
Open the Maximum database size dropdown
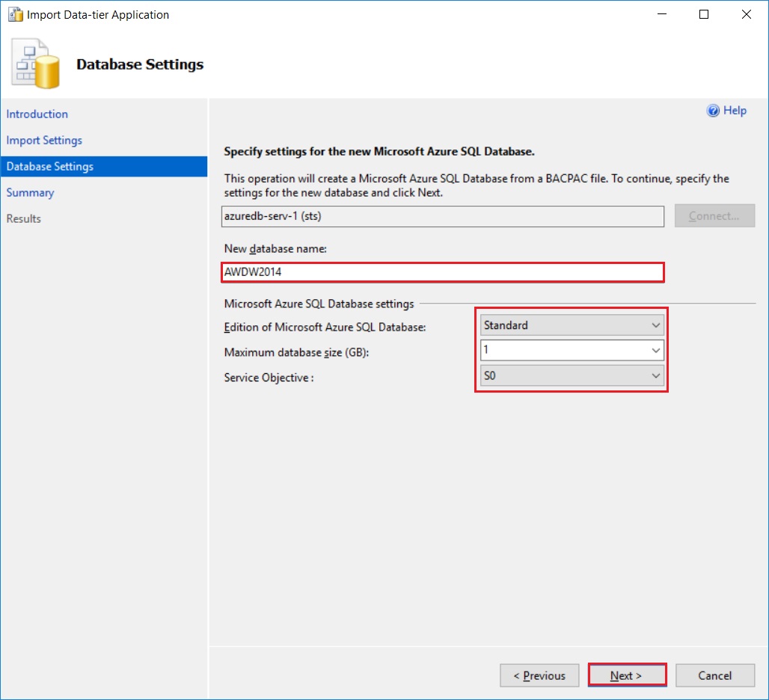(x=572, y=351)
